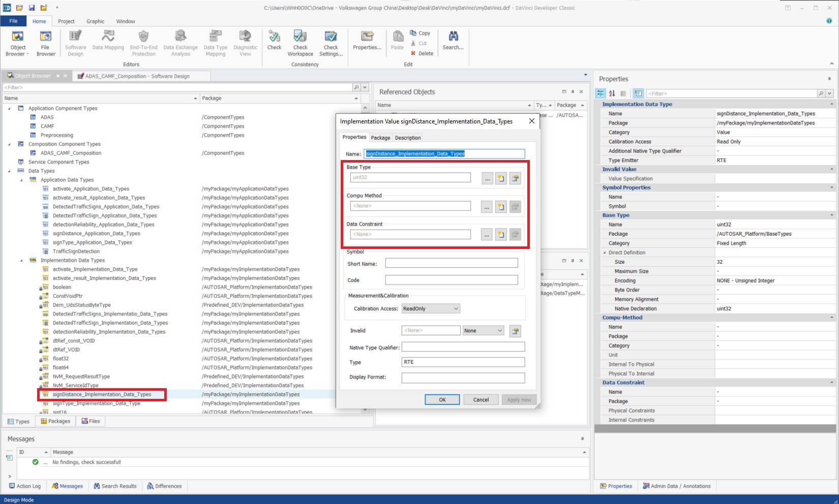Toggle alphabetical sort in Properties panel
Image resolution: width=839 pixels, height=504 pixels.
pos(612,93)
